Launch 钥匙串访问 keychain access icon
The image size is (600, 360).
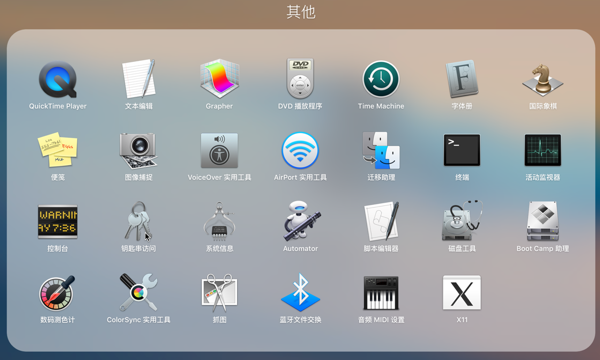click(x=139, y=222)
